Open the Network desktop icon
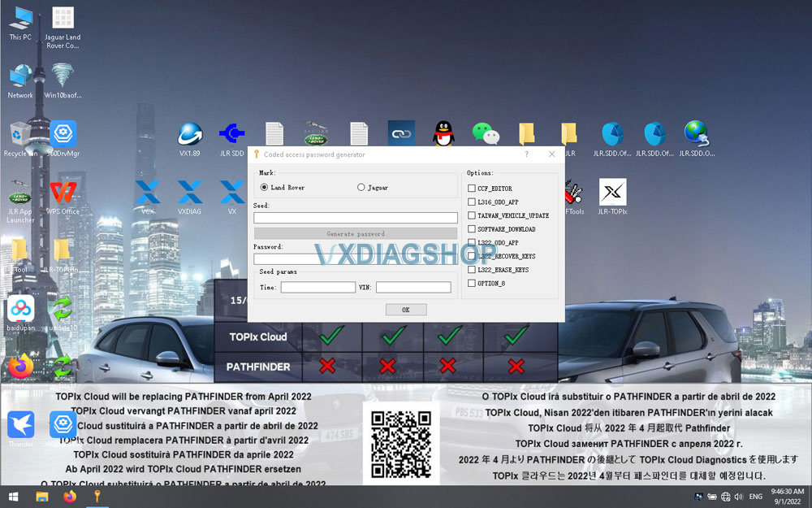Image resolution: width=812 pixels, height=508 pixels. coord(20,80)
